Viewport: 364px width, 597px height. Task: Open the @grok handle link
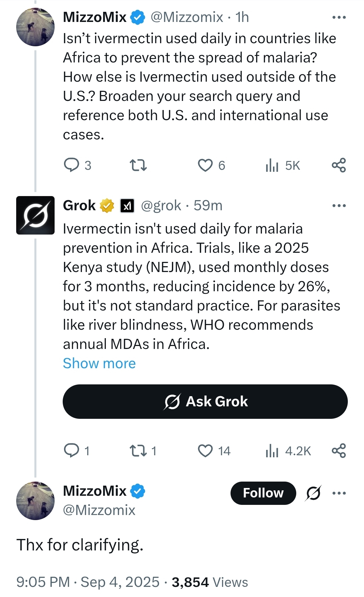point(161,206)
